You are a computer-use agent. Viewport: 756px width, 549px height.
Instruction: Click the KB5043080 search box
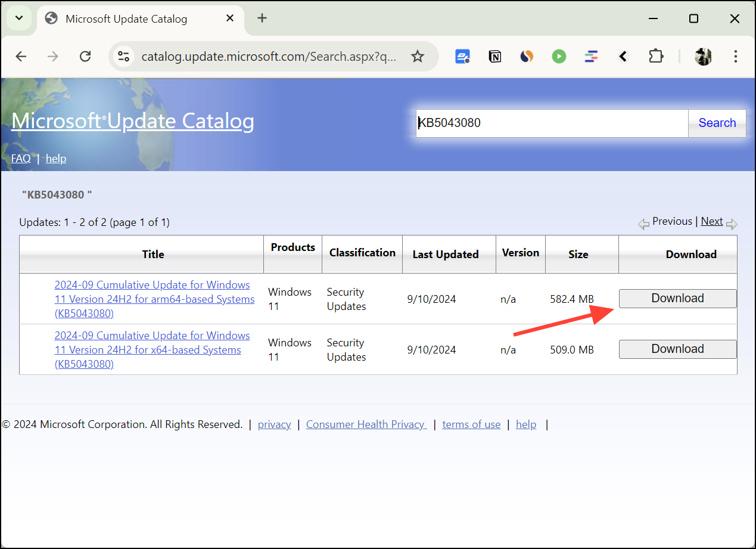(552, 123)
